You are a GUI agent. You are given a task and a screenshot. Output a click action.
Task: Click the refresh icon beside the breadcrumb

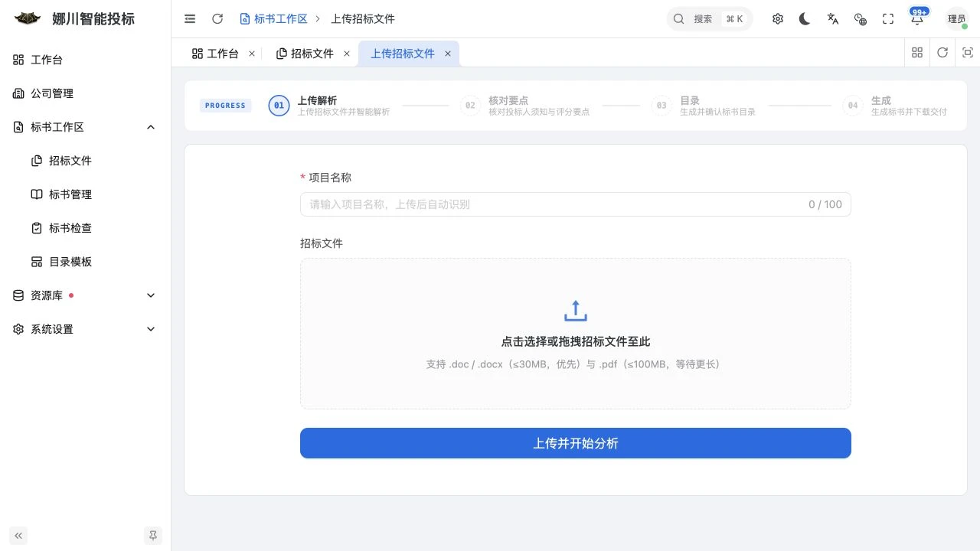(217, 19)
